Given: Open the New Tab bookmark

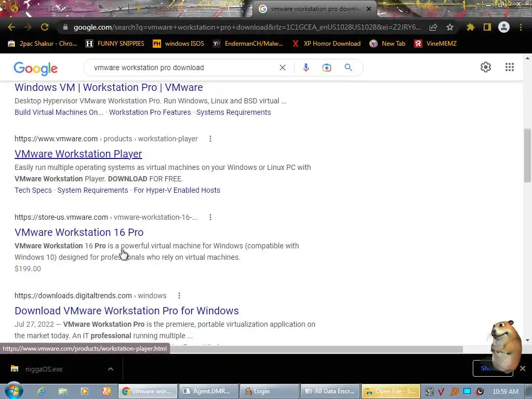Looking at the screenshot, I should (x=388, y=44).
